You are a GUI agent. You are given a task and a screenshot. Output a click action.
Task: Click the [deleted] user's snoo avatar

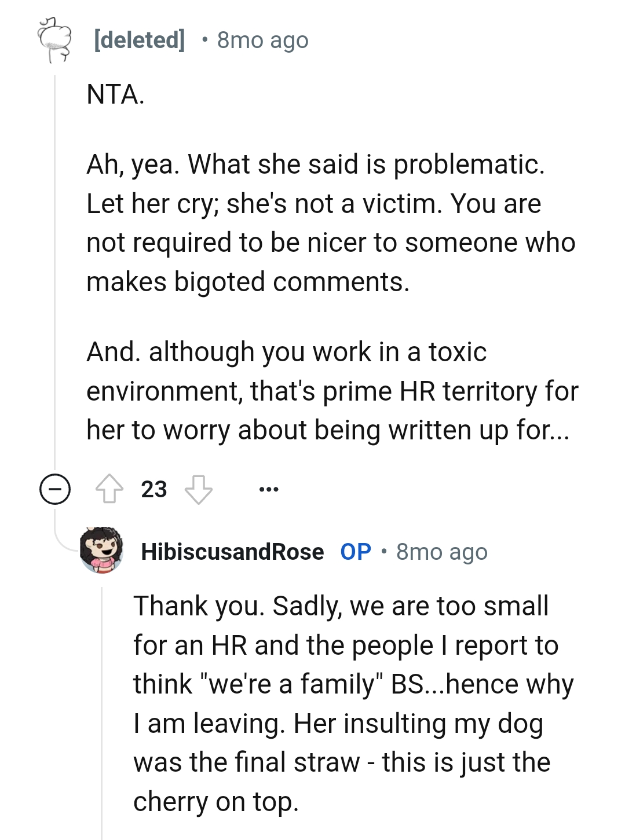54,41
